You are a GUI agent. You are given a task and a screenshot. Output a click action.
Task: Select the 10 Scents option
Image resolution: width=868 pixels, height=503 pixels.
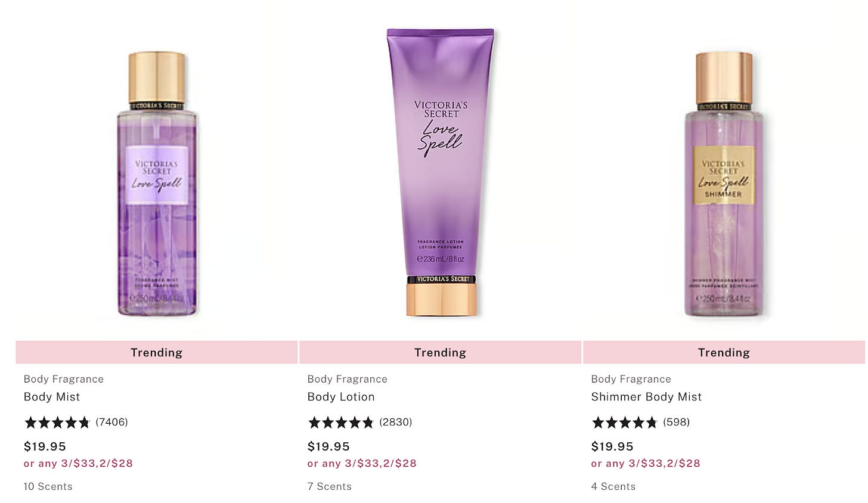tap(48, 486)
